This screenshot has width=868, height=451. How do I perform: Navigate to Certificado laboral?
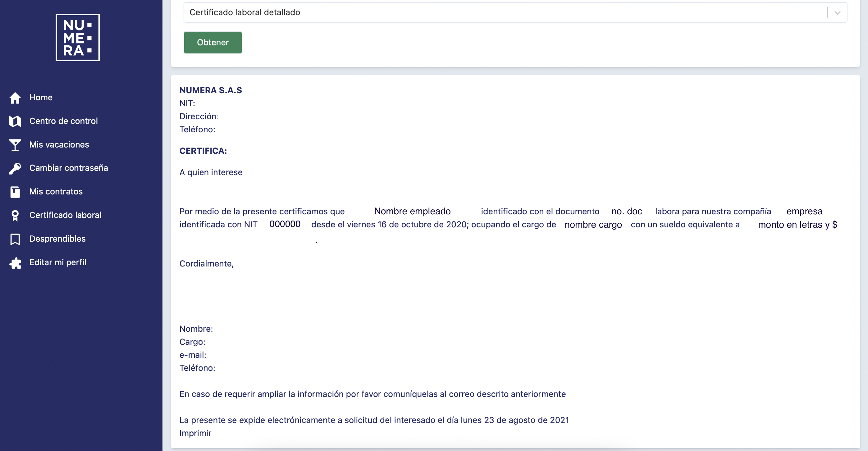[x=65, y=215]
